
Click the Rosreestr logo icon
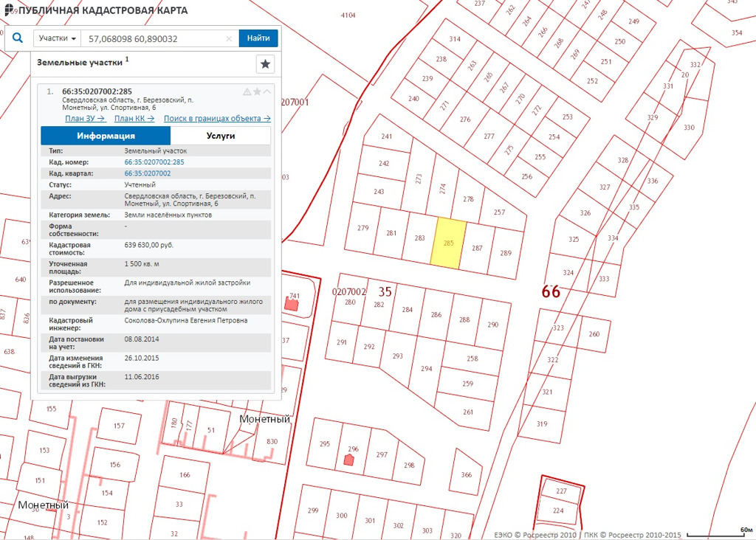(x=8, y=10)
